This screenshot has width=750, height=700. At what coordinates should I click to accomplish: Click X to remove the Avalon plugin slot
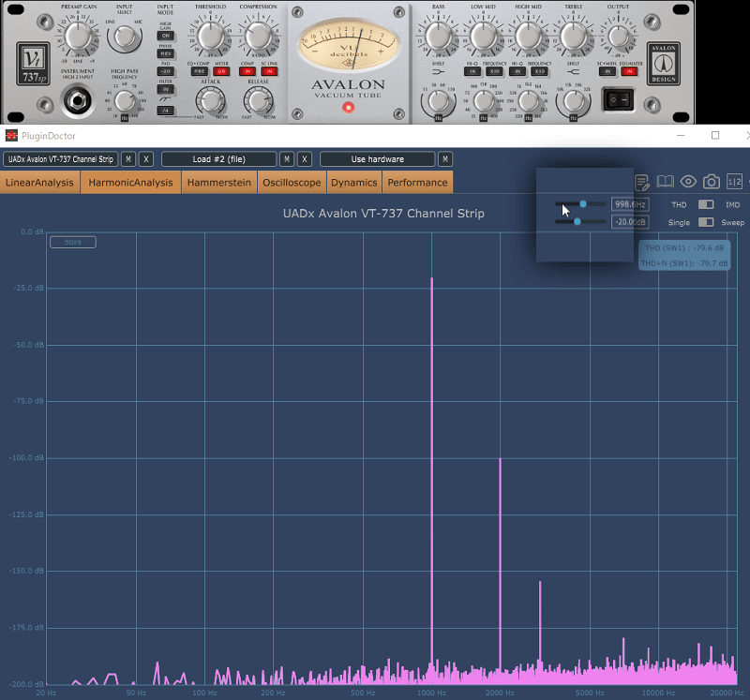[146, 159]
